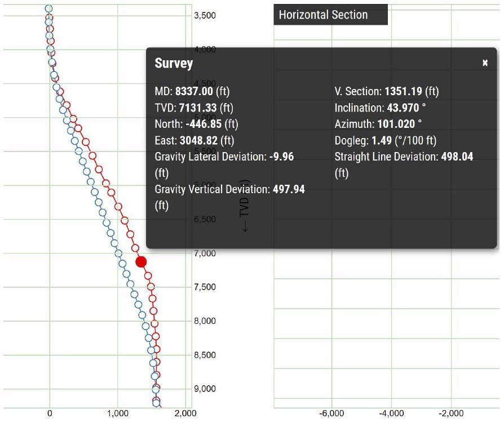Click the 1,000 horizontal axis label
The height and width of the screenshot is (423, 504).
118,413
